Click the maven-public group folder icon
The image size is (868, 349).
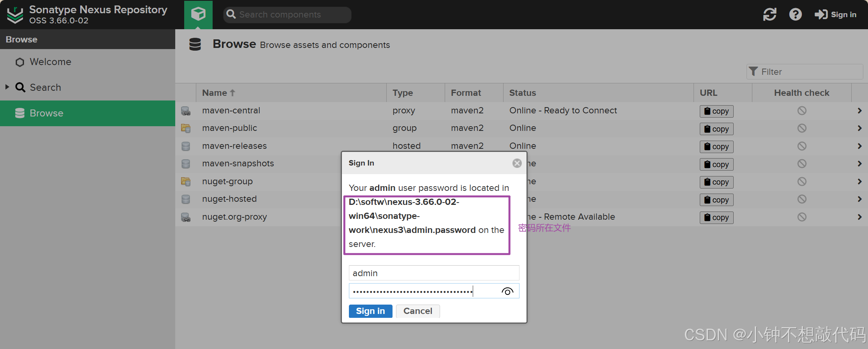186,128
